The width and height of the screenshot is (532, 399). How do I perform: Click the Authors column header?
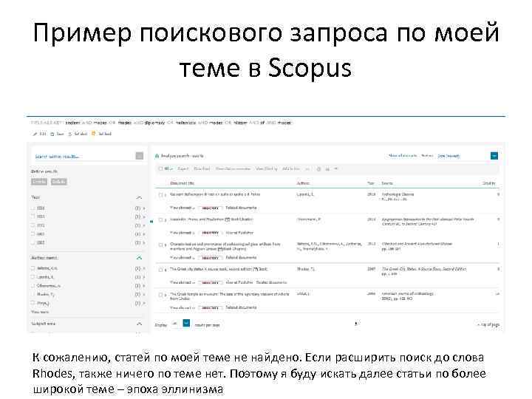(x=304, y=183)
